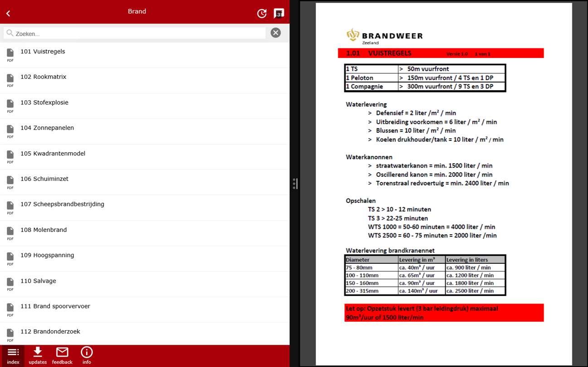Open the 112 Brandonderzoek document
Image resolution: width=588 pixels, height=367 pixels.
tap(145, 334)
